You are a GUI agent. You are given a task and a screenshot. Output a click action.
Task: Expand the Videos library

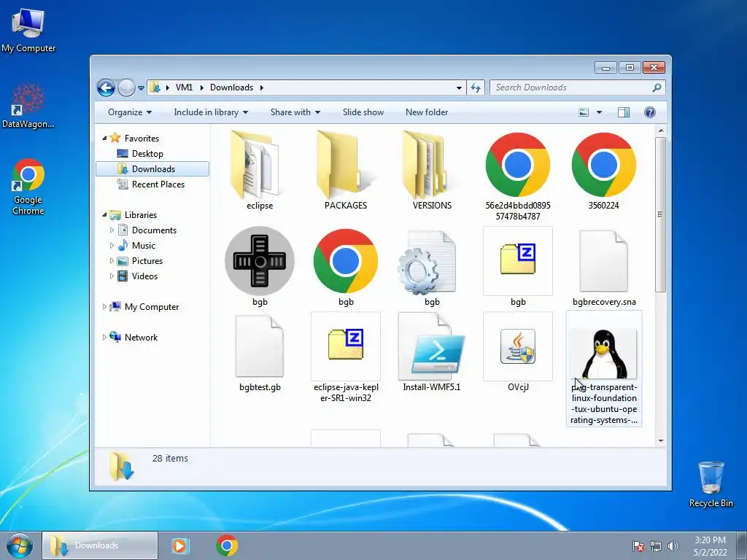click(x=112, y=276)
